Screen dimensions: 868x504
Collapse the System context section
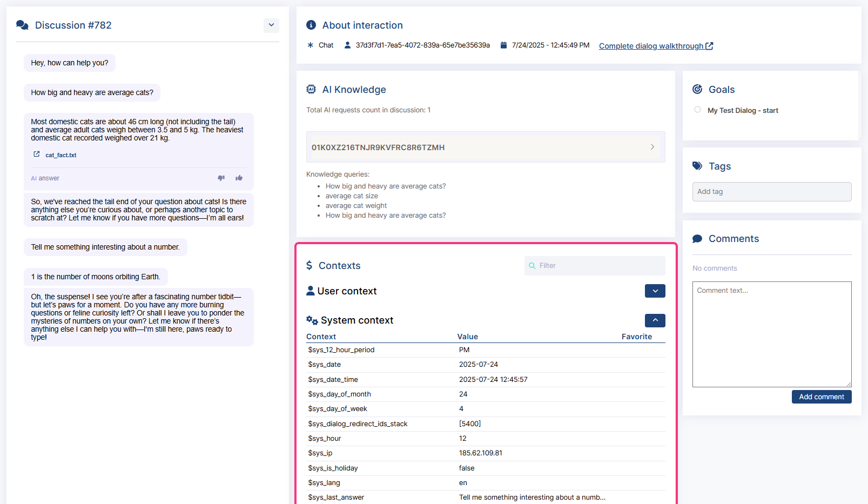point(655,320)
